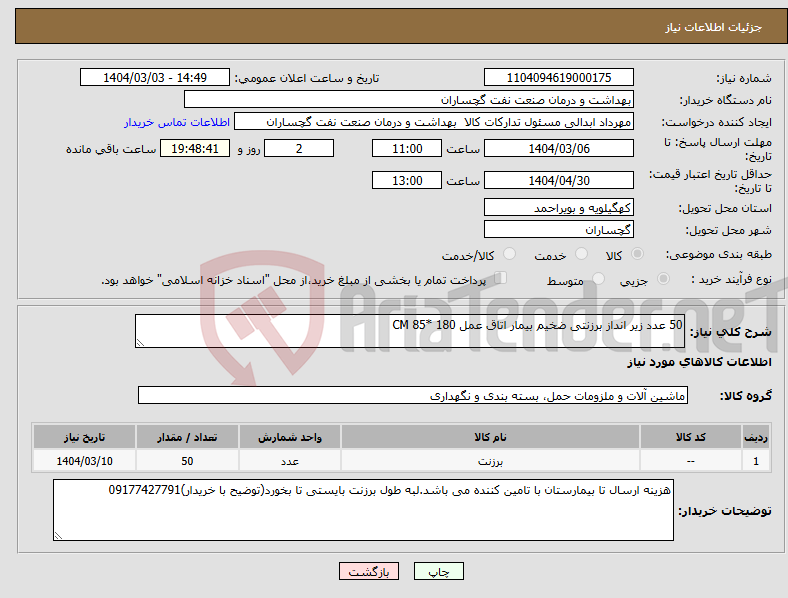The image size is (788, 598).
Task: Click the need number field 1104094619000175
Action: (559, 77)
